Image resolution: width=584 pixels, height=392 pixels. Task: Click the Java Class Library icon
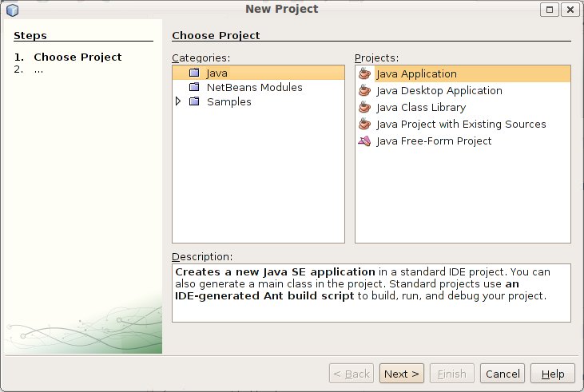coord(365,108)
